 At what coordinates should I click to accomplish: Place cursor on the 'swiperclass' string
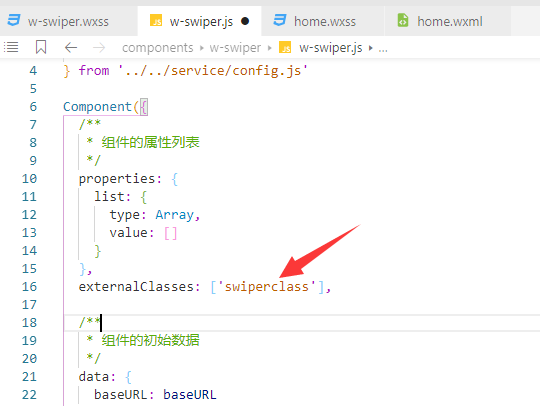(x=267, y=287)
